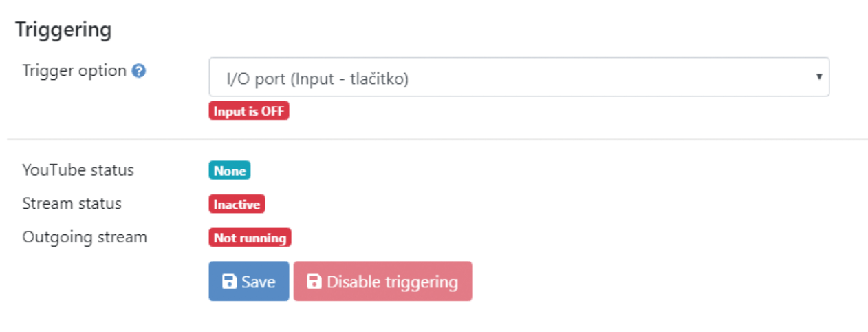This screenshot has width=868, height=332.
Task: Click the "Triggering" section heading
Action: tap(63, 30)
